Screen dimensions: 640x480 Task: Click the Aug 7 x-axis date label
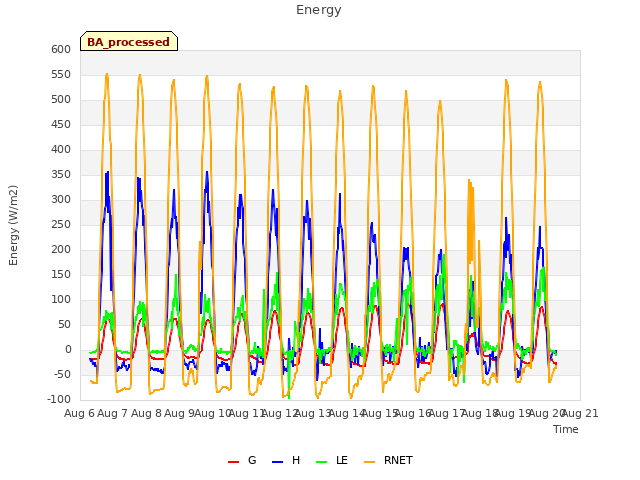point(113,413)
